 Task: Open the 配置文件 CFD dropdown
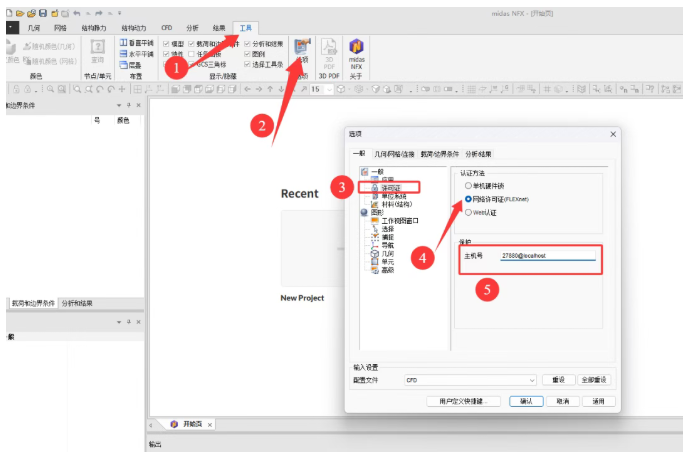pyautogui.click(x=470, y=380)
